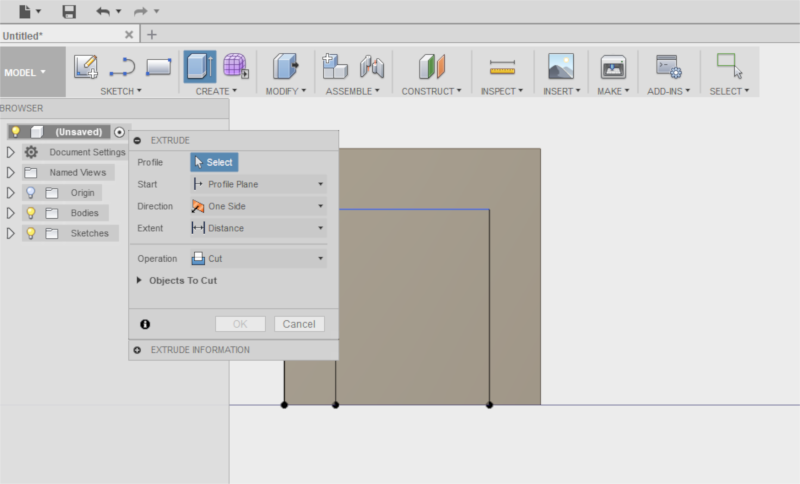Open the SELECT menu

pos(729,91)
